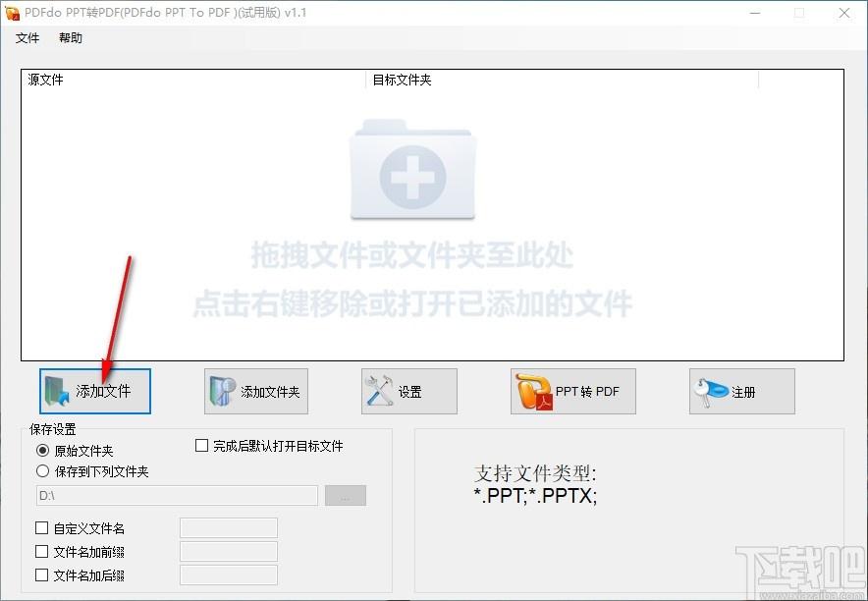The image size is (868, 601).
Task: Click the 添加文件 (Add File) button
Action: (95, 391)
